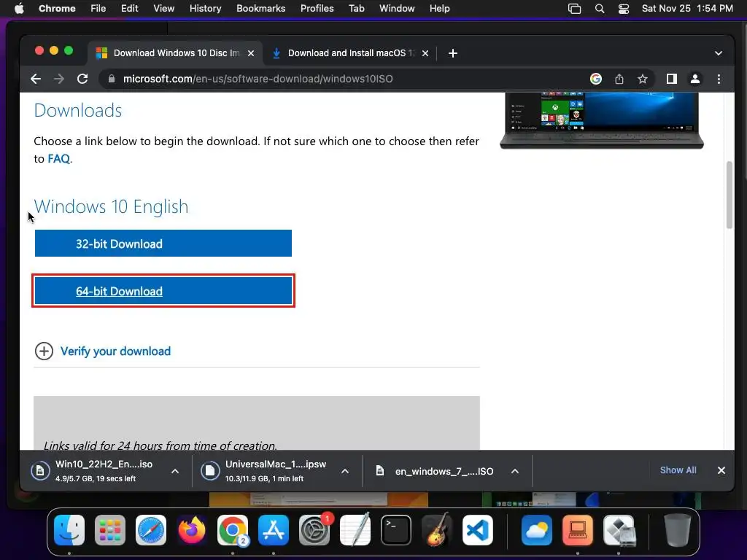Viewport: 747px width, 560px height.
Task: Open App Store from the Dock
Action: pos(274,530)
